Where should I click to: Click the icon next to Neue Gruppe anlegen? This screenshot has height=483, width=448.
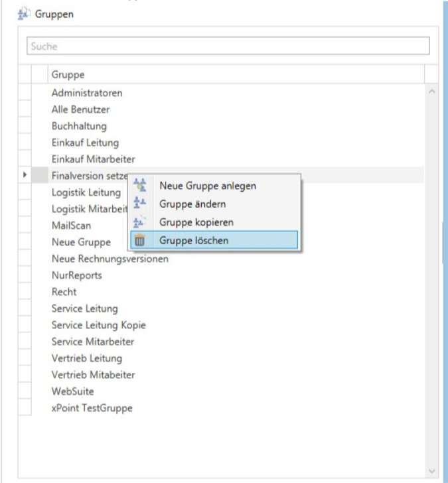(x=140, y=186)
